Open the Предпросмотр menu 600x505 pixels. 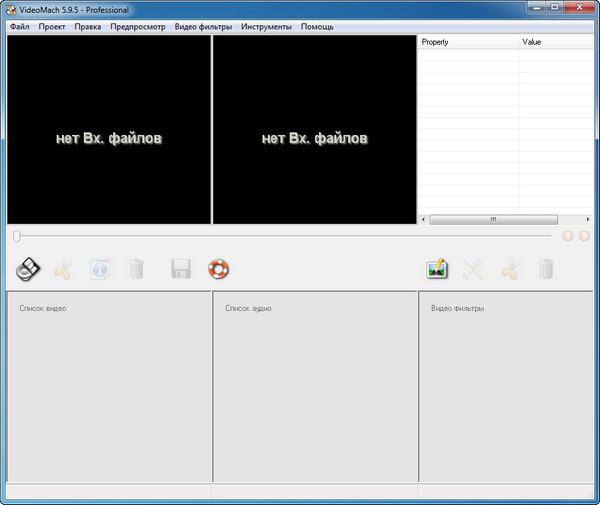[x=138, y=27]
